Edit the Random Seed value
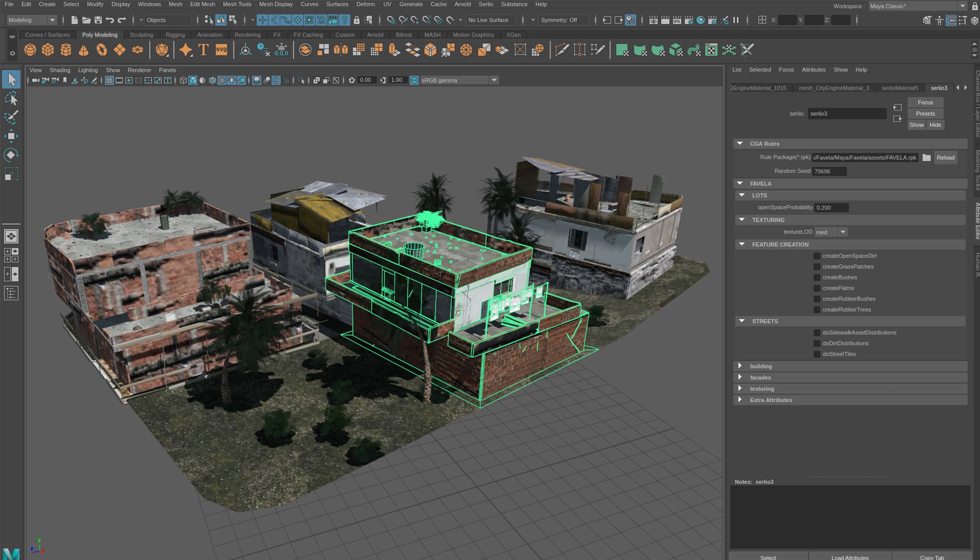Viewport: 980px width, 560px height. (x=830, y=171)
